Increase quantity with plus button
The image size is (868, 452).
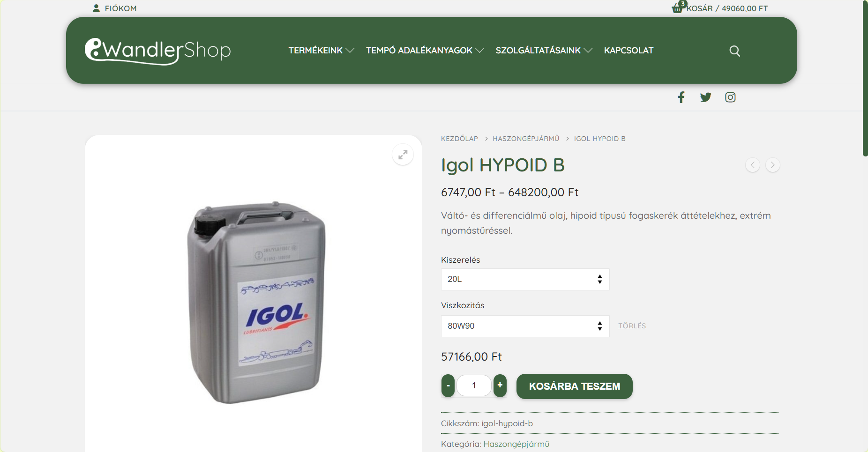pos(500,386)
